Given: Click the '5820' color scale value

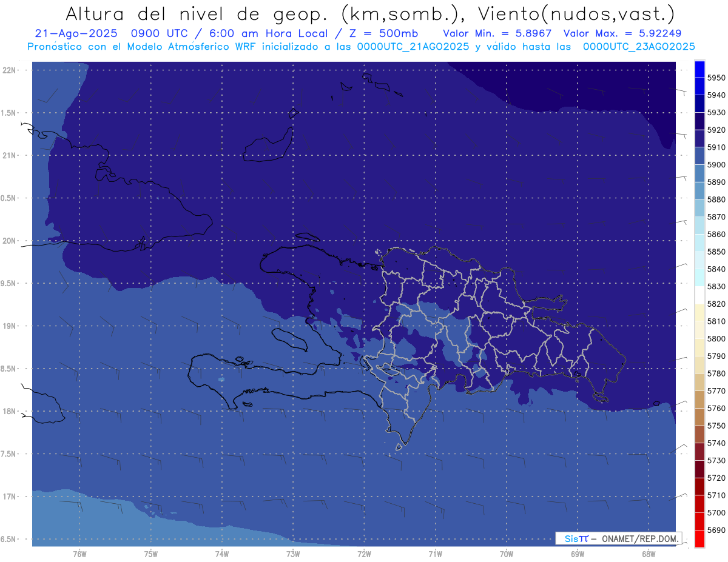Looking at the screenshot, I should pyautogui.click(x=716, y=304).
